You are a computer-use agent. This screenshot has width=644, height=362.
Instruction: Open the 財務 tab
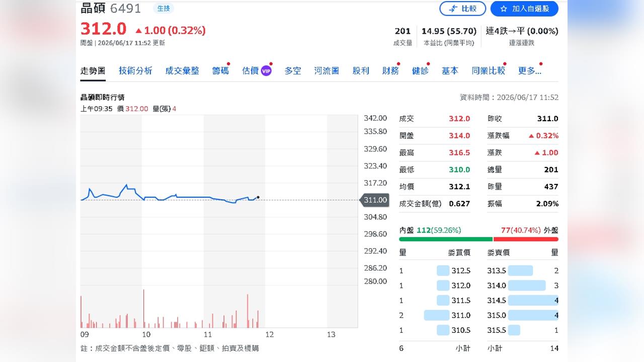[x=390, y=71]
